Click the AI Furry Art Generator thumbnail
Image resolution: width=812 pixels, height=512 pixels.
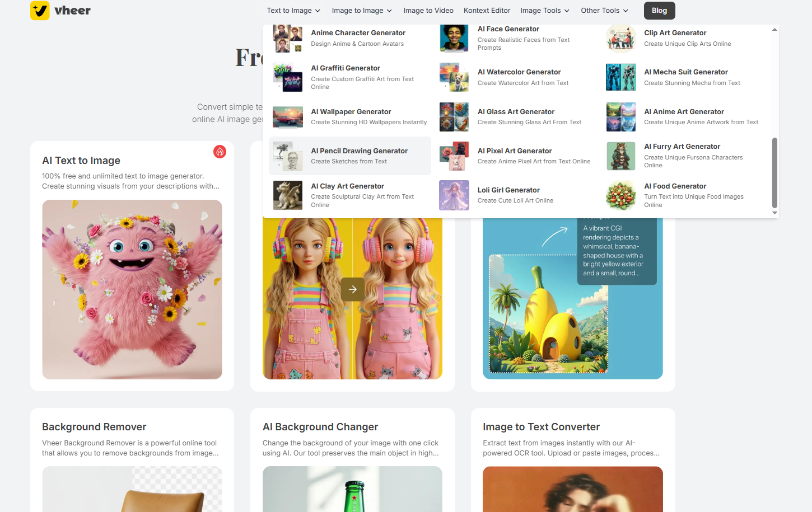click(x=621, y=156)
